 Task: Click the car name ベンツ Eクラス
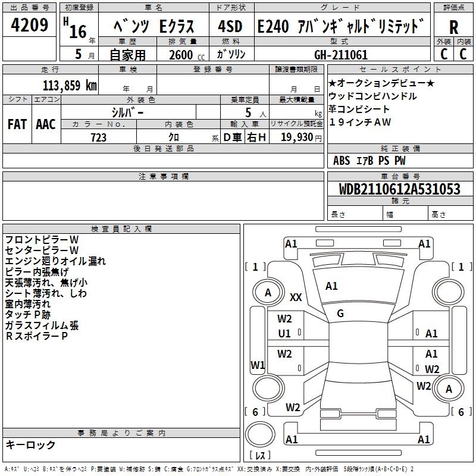pos(154,26)
